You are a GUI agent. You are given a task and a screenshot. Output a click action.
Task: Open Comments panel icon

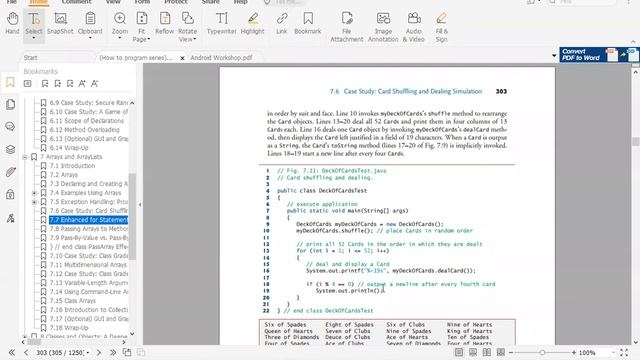point(10,127)
